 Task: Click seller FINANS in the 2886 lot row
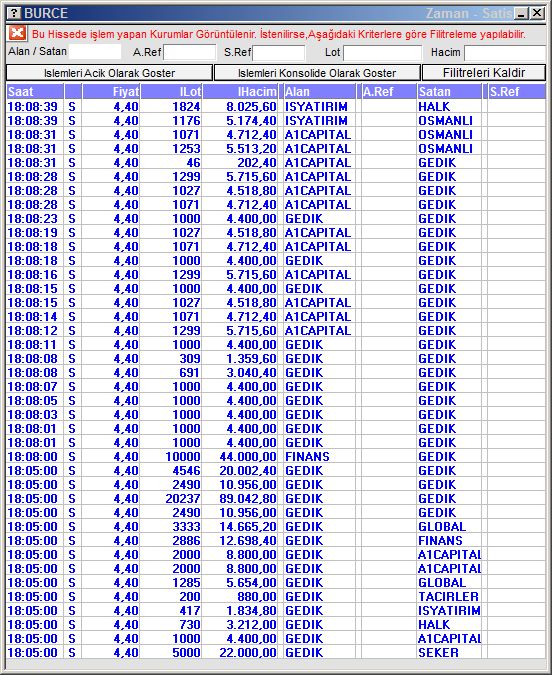click(x=440, y=540)
